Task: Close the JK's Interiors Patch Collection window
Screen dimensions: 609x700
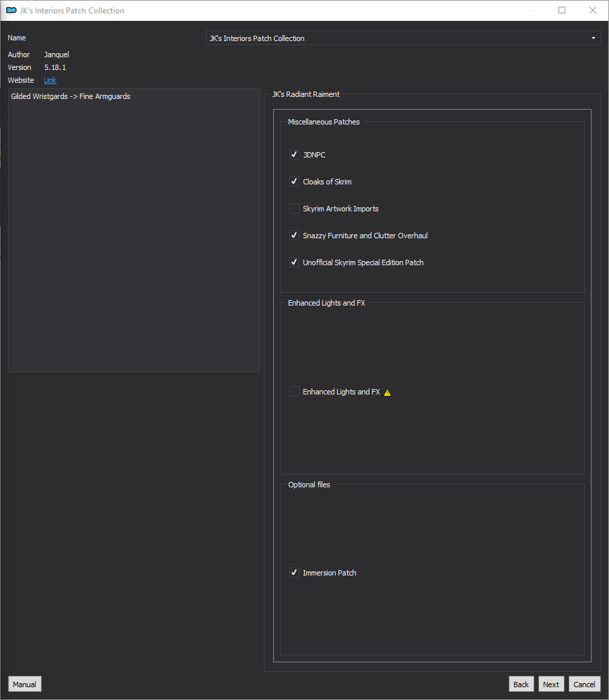Action: pos(592,10)
